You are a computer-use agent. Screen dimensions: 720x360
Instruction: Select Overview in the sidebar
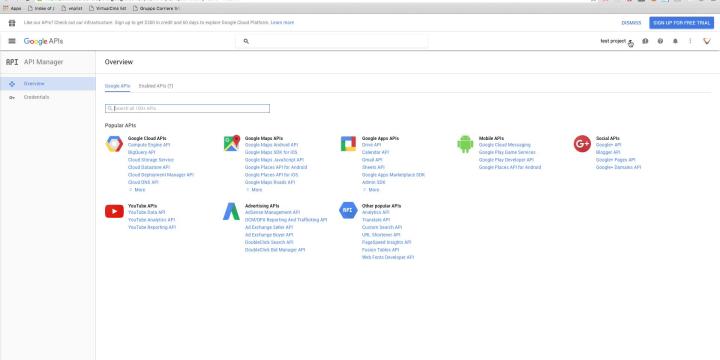(x=48, y=84)
